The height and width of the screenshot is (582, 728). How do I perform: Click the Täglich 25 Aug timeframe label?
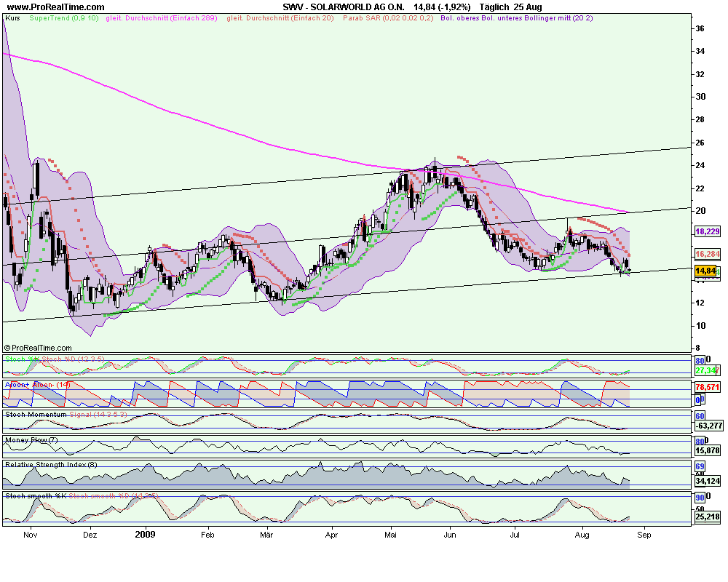pos(511,7)
